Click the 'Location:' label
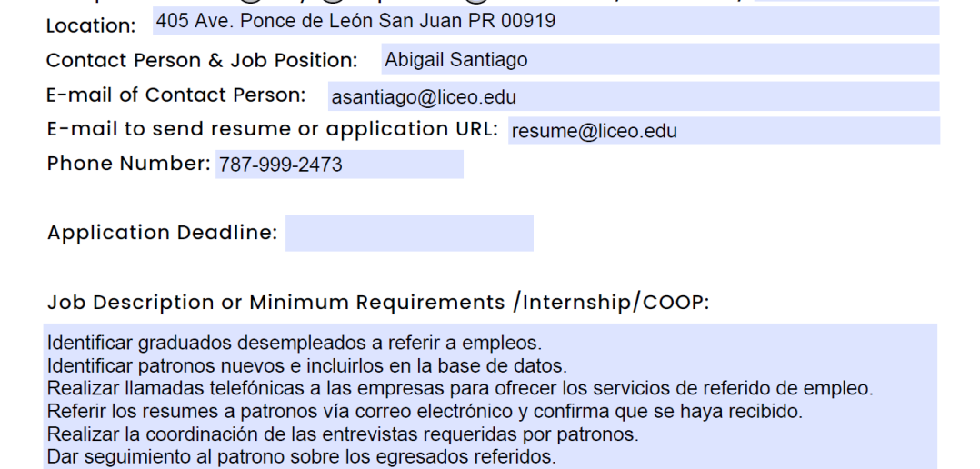This screenshot has height=469, width=980. [91, 25]
